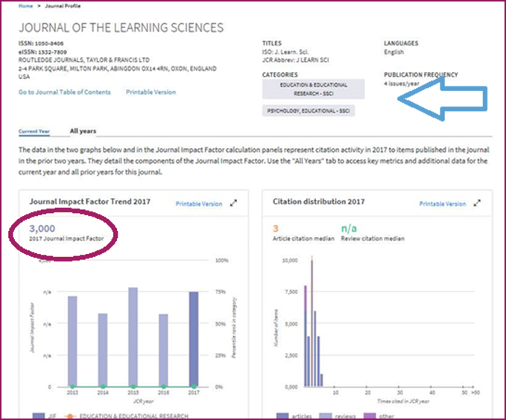Viewport: 506px width, 420px height.
Task: Select Psychology, Educational - SSCI category chip
Action: point(309,111)
